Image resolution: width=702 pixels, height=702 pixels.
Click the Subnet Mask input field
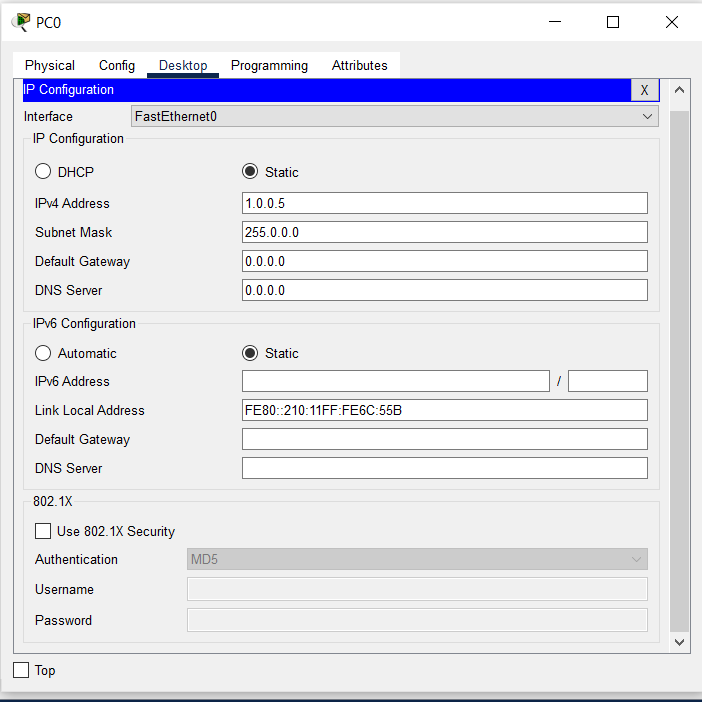tap(444, 232)
